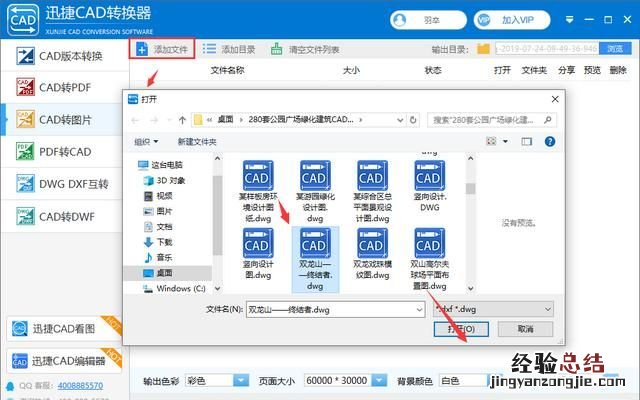Select file 双龙戏珠横纹图.dwg

(x=372, y=253)
